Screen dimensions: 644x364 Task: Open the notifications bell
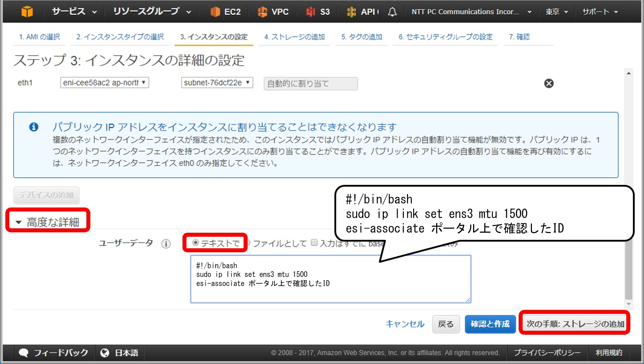click(x=392, y=12)
